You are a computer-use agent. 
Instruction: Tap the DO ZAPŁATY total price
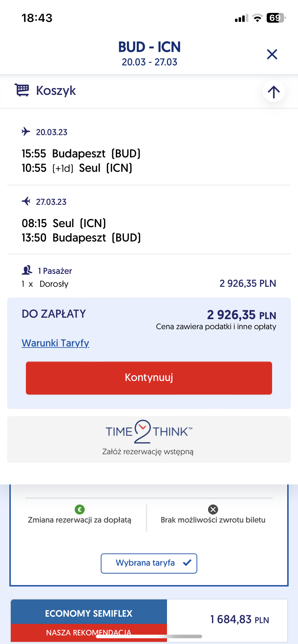[x=241, y=315]
